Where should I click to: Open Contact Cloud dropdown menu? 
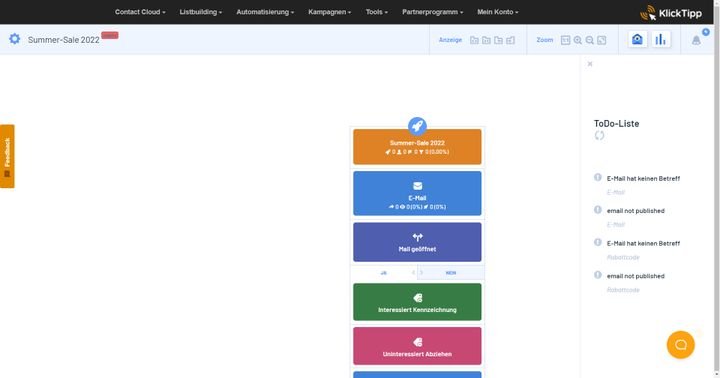(140, 12)
